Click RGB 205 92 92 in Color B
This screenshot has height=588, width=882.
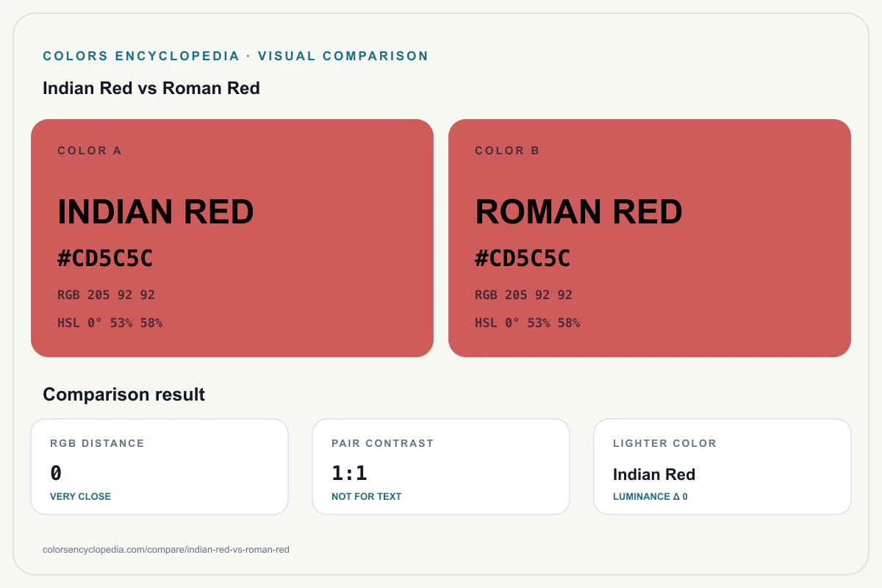coord(523,295)
